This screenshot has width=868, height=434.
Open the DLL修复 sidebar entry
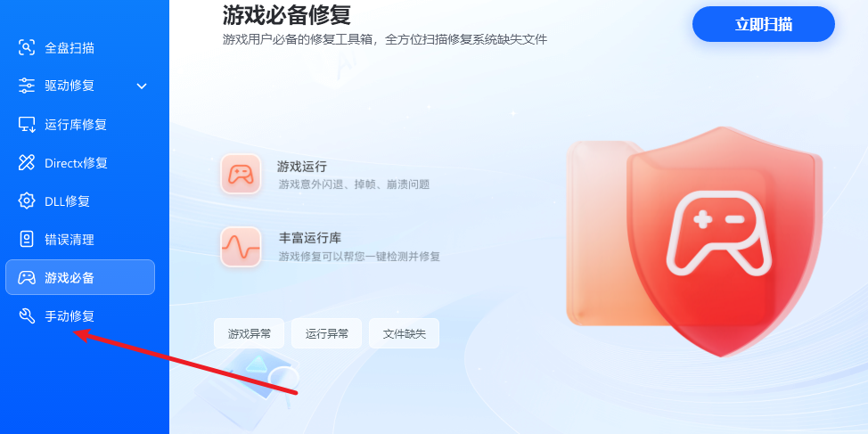[x=80, y=201]
